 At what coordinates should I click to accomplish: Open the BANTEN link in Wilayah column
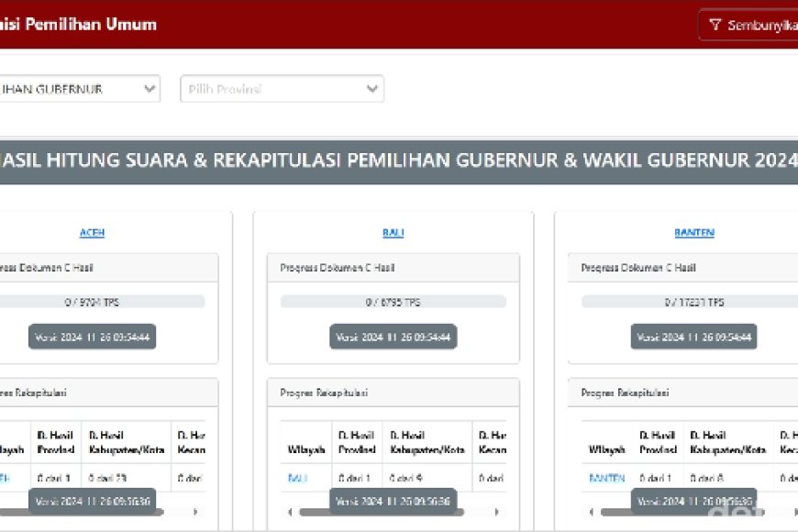click(606, 478)
